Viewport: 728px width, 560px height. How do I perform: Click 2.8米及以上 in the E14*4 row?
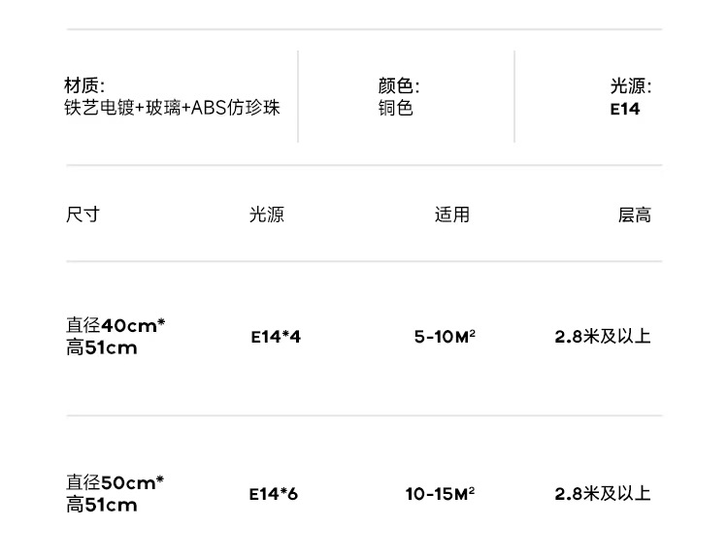click(603, 337)
